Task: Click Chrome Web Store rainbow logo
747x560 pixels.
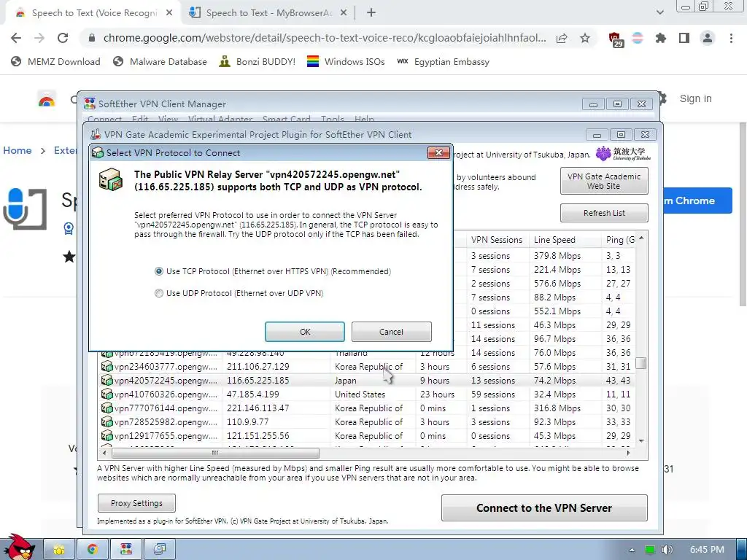Action: tap(47, 99)
